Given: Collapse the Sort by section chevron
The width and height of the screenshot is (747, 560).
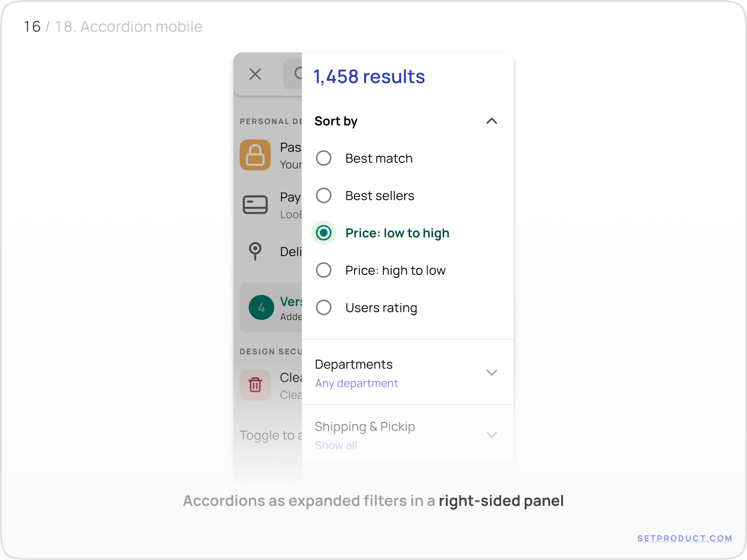Looking at the screenshot, I should [492, 121].
